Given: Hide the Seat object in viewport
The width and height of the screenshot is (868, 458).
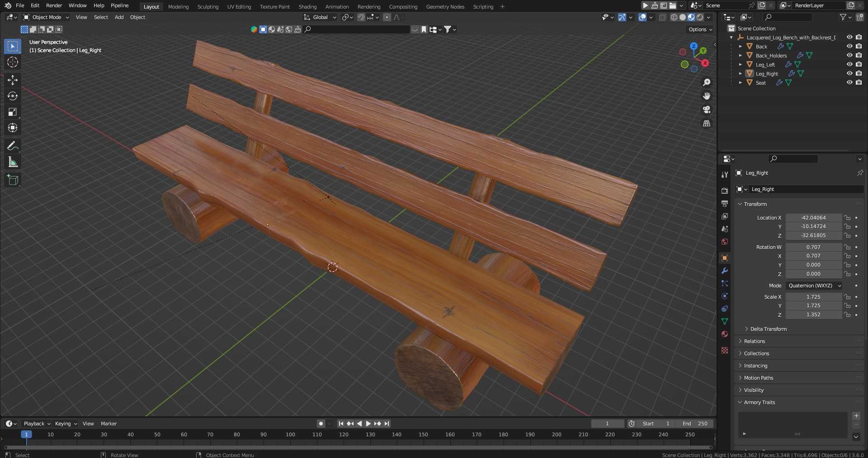Looking at the screenshot, I should pyautogui.click(x=849, y=82).
